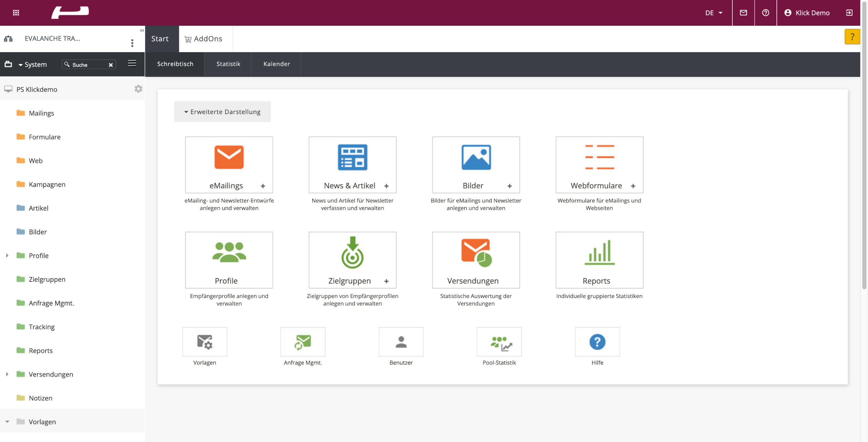Toggle the Erweiterte Darstellung dropdown
Viewport: 868px width, 442px height.
click(222, 111)
